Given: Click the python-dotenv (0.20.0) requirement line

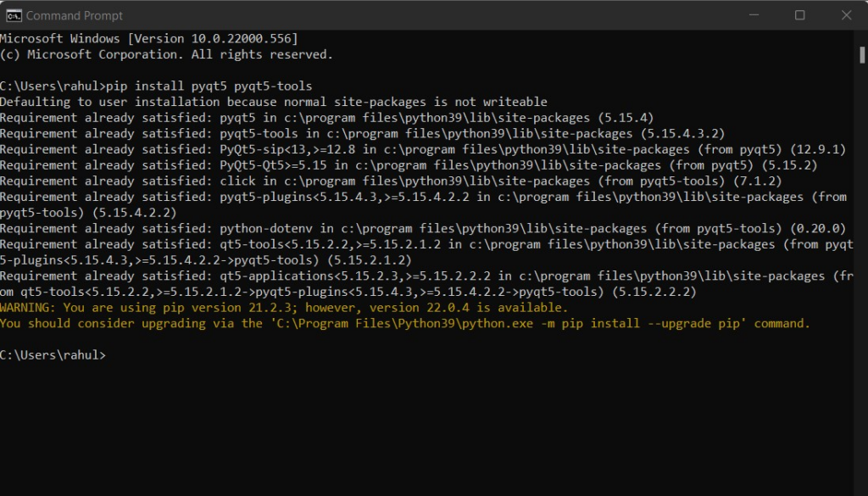Looking at the screenshot, I should 422,228.
